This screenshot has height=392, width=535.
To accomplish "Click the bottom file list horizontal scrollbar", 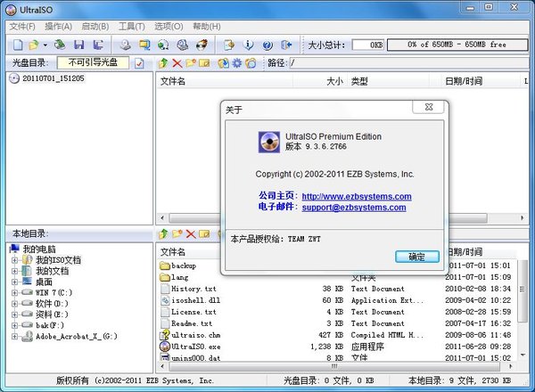I will pos(334,366).
